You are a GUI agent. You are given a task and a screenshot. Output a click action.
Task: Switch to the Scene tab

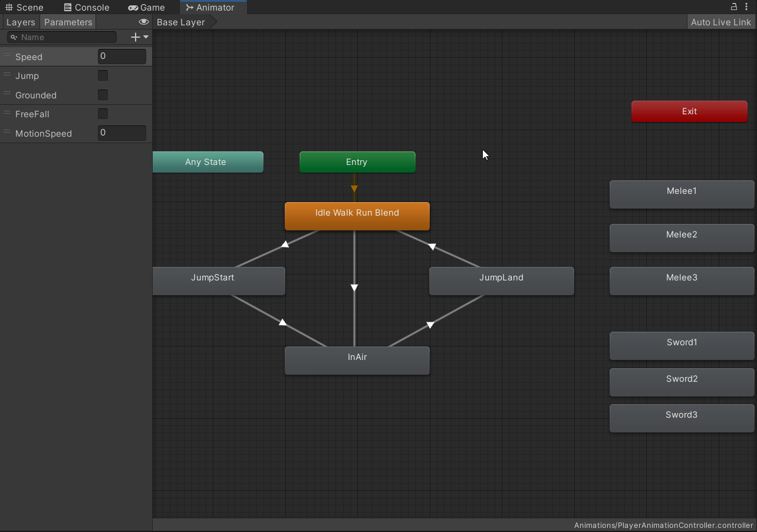click(x=24, y=7)
